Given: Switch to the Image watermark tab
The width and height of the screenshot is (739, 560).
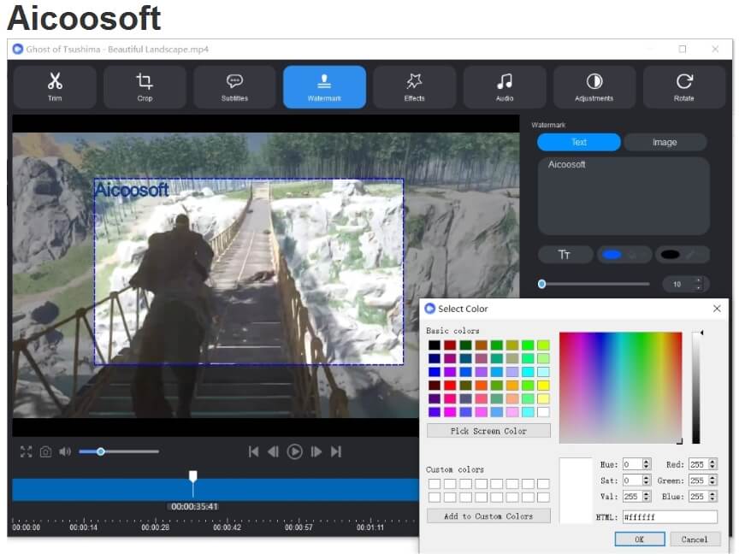Looking at the screenshot, I should tap(665, 142).
